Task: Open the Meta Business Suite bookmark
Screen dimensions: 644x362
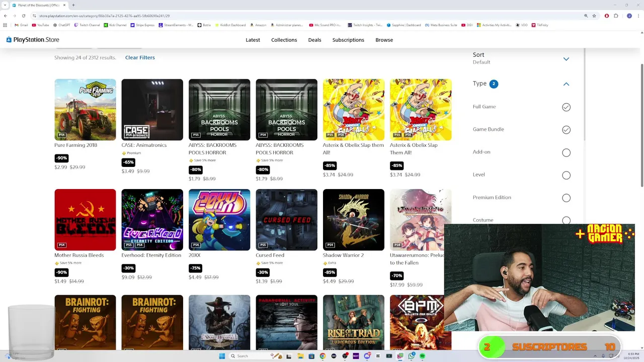Action: coord(441,25)
